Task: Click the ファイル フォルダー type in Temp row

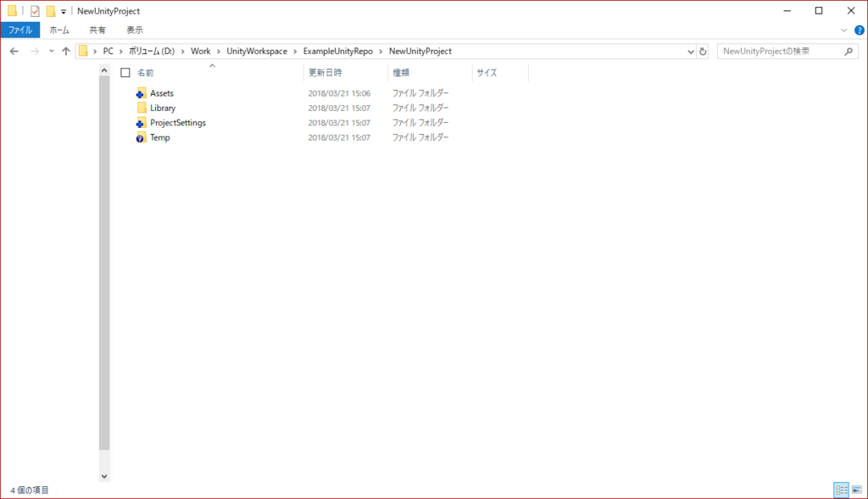Action: click(420, 138)
